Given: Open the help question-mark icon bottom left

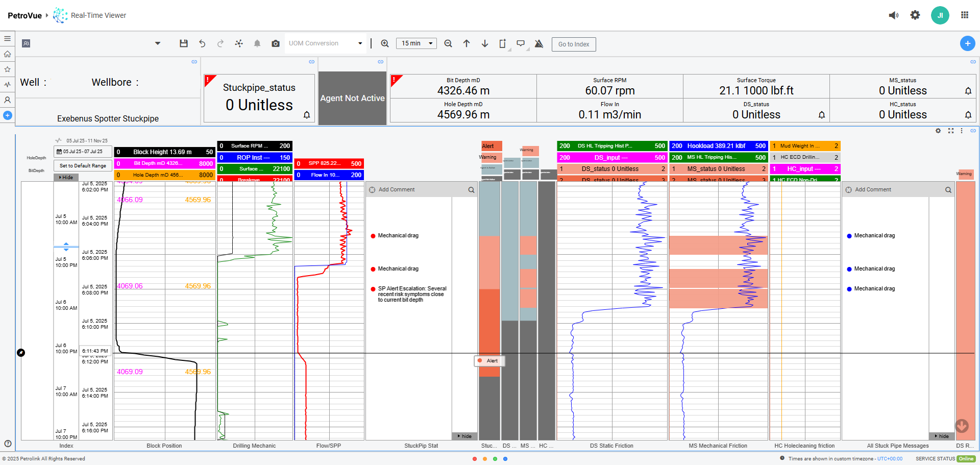Looking at the screenshot, I should (x=7, y=443).
